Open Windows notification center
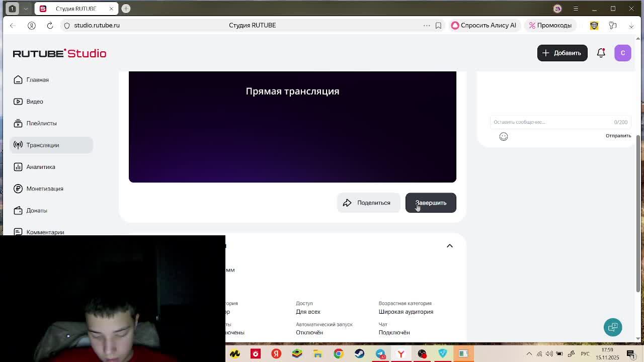 [x=631, y=354]
